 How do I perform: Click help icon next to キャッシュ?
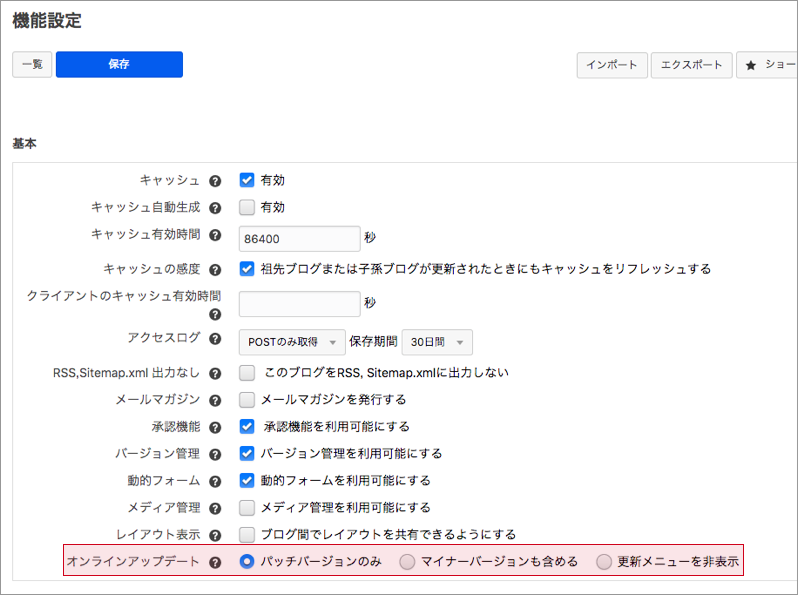pyautogui.click(x=215, y=181)
